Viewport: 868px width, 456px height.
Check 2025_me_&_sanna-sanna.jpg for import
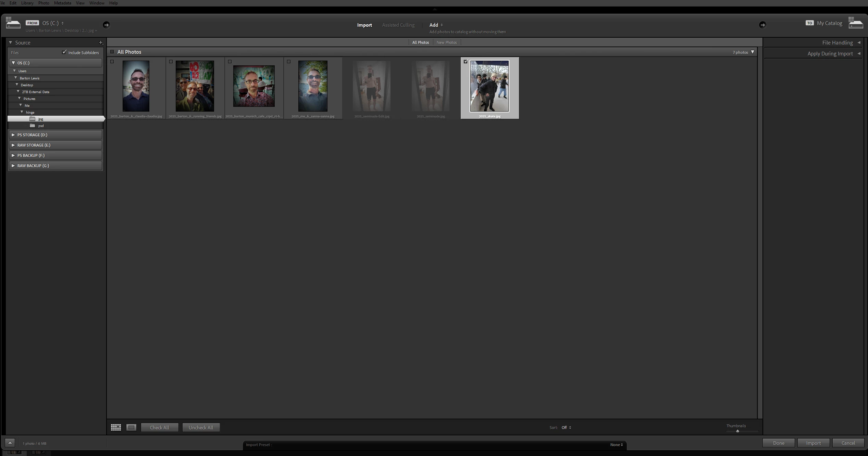289,62
